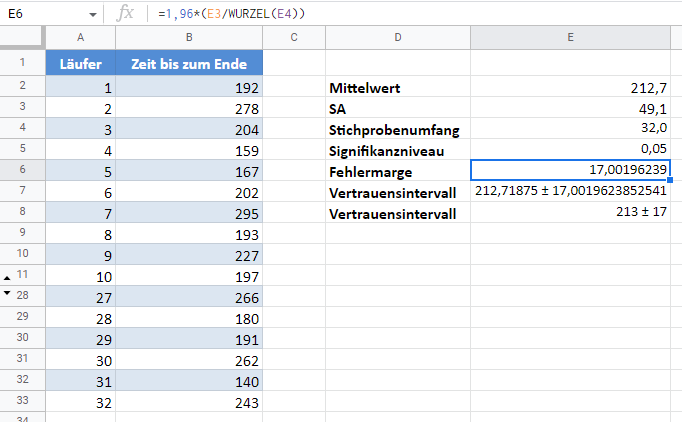Select time cell 204
The image size is (682, 422).
(x=189, y=128)
